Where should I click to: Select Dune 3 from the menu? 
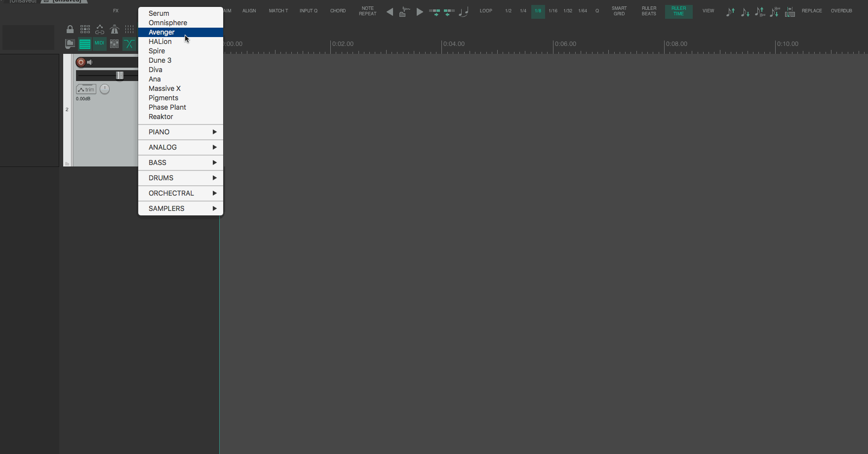[181, 60]
